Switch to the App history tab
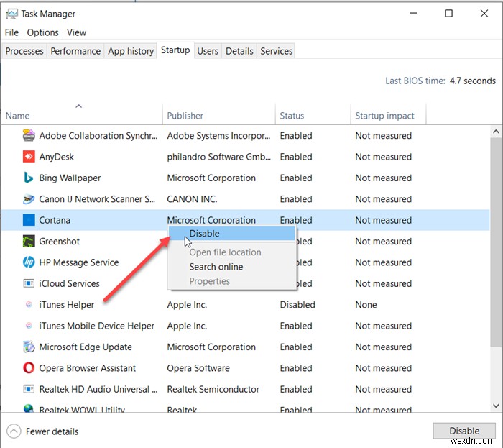This screenshot has width=503, height=448. [x=131, y=51]
